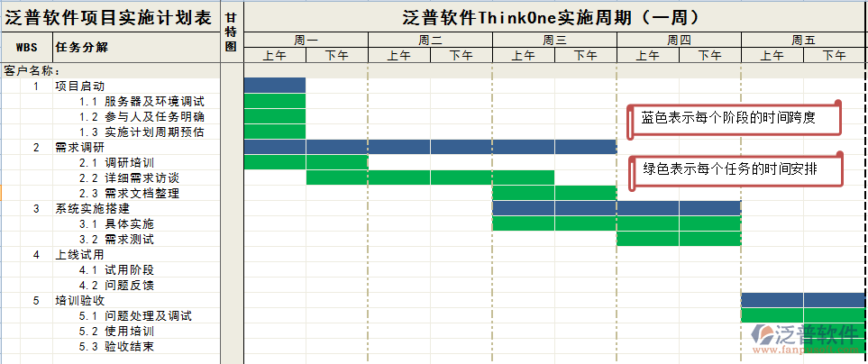Click WBS number 2 cell

[37, 147]
